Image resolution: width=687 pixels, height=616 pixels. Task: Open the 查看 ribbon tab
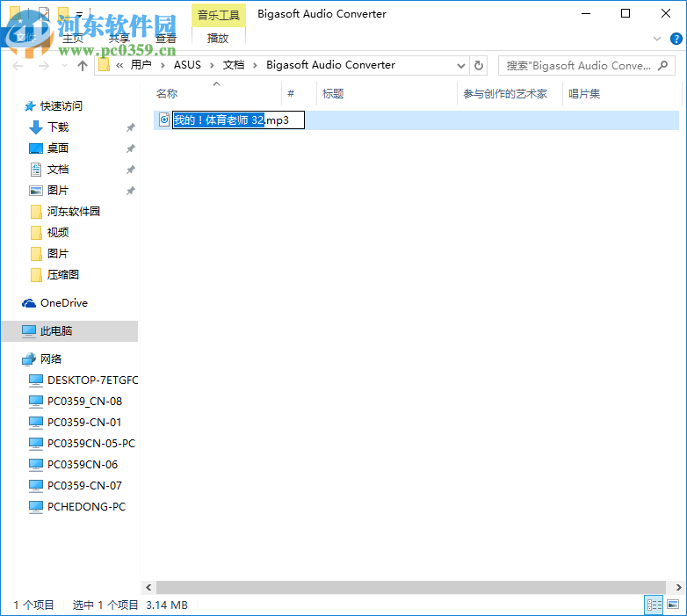166,39
